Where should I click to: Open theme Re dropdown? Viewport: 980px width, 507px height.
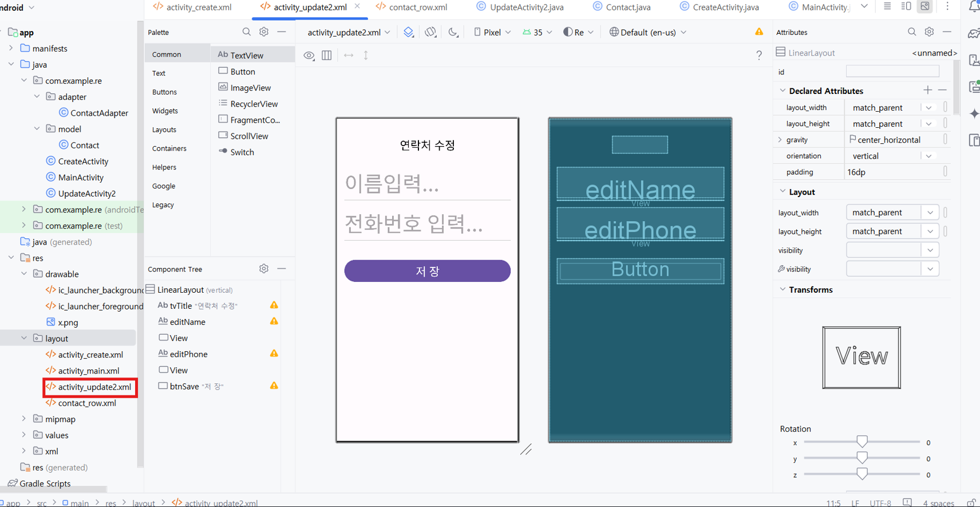[579, 32]
